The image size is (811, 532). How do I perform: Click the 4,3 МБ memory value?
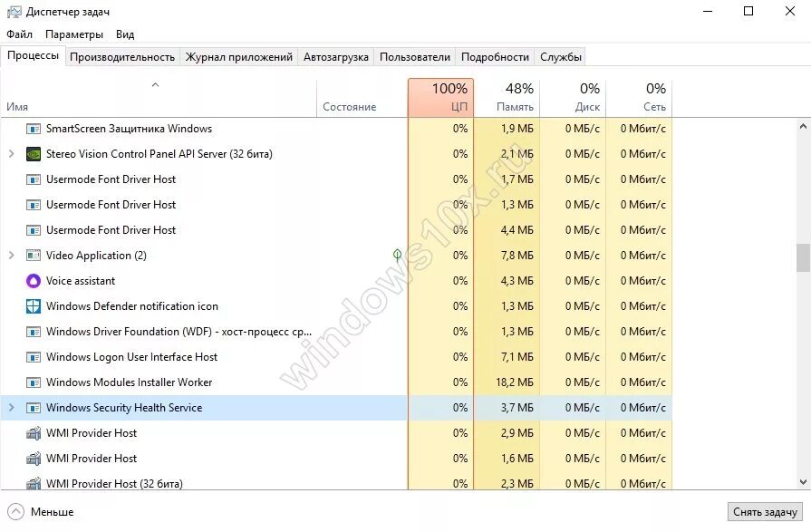pos(517,280)
